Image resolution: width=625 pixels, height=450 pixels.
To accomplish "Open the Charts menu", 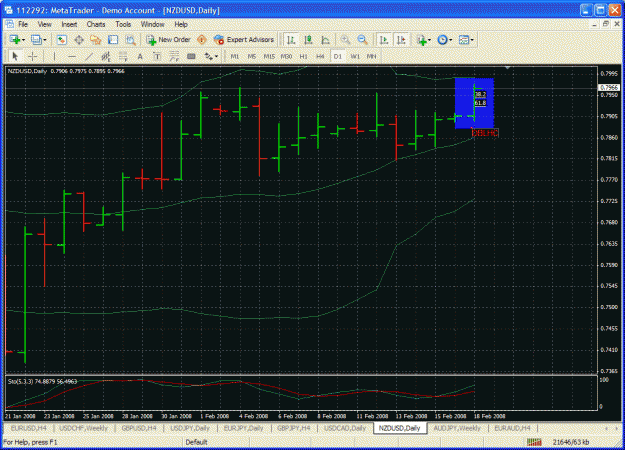I will (96, 24).
